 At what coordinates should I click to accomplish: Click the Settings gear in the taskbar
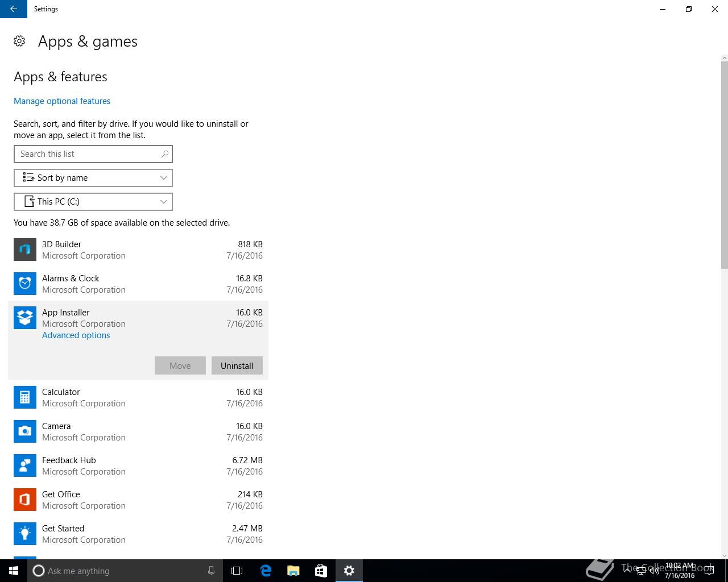[x=349, y=571]
